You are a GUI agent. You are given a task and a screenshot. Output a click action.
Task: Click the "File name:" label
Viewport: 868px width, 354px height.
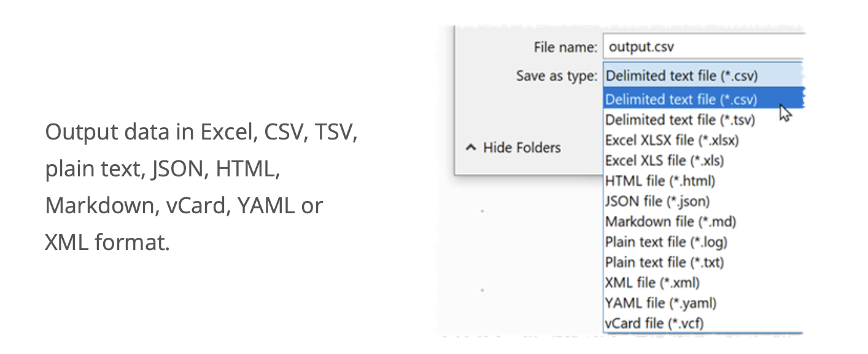tap(565, 47)
